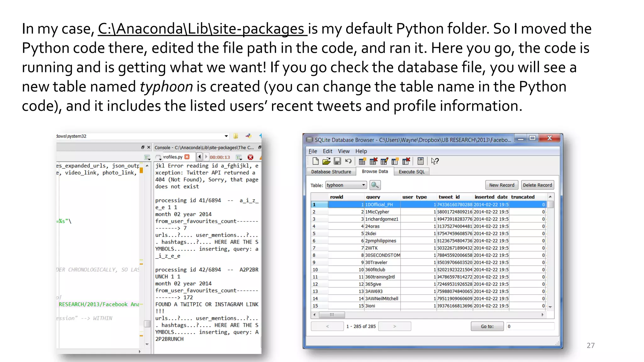Save changes with floppy disk icon

click(337, 161)
